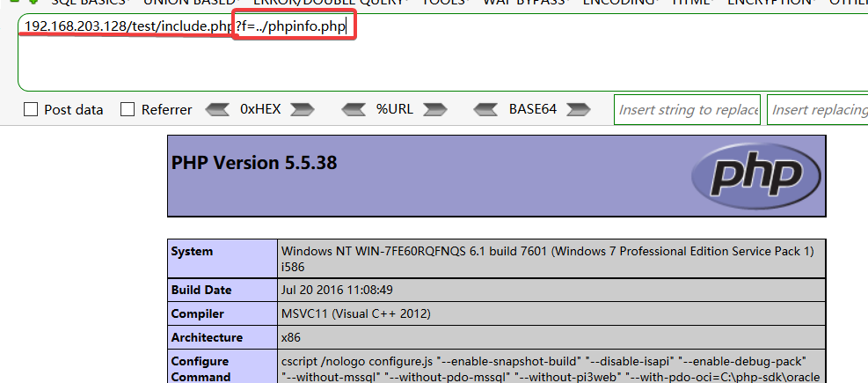Screen dimensions: 868x383
Task: Click the 0xHEX encode right arrow
Action: [303, 110]
